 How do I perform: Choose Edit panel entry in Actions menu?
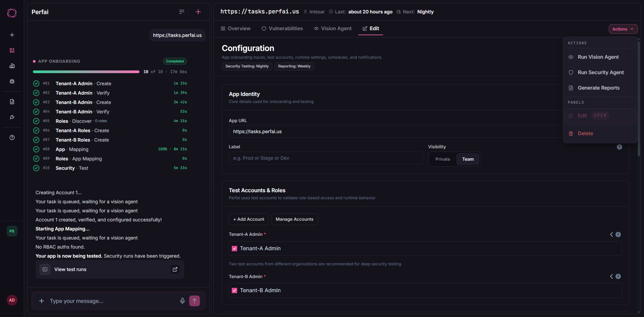coord(600,116)
